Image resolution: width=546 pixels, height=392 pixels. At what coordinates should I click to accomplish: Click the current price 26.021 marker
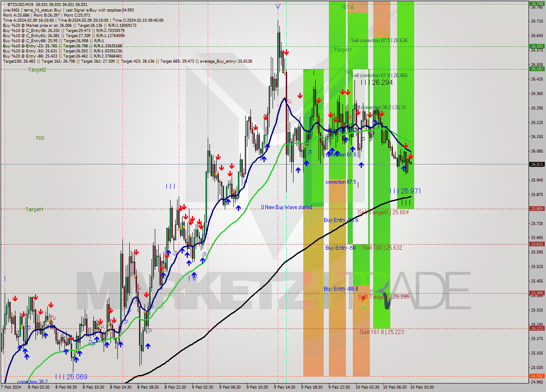point(536,164)
